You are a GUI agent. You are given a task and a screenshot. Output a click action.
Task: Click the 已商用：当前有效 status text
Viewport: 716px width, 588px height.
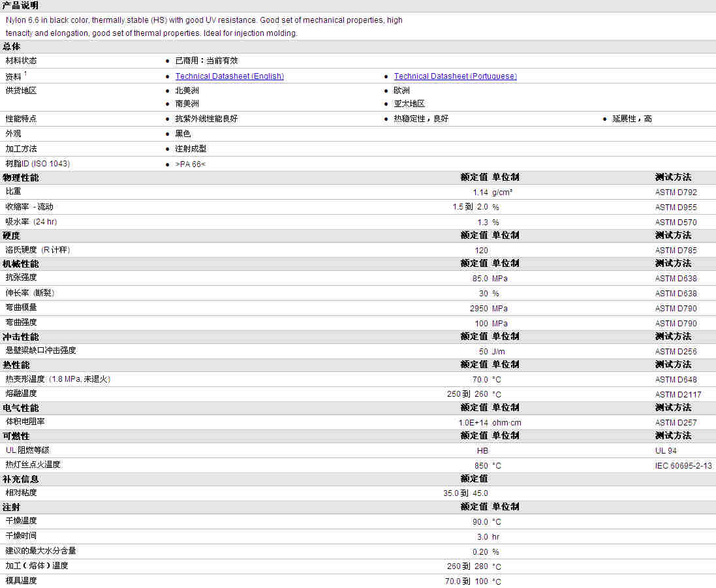[206, 61]
